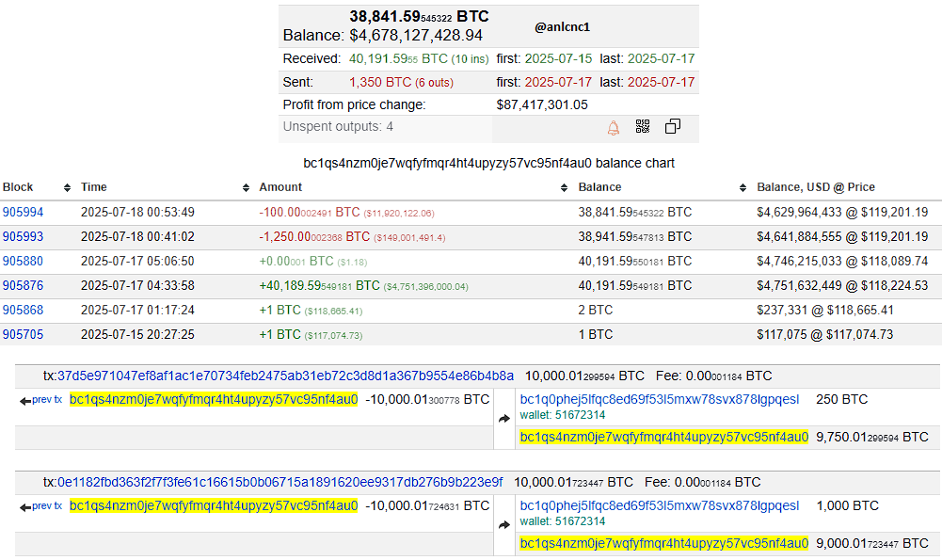The width and height of the screenshot is (942, 560).
Task: Sort the table by Amount column
Action: point(564,187)
